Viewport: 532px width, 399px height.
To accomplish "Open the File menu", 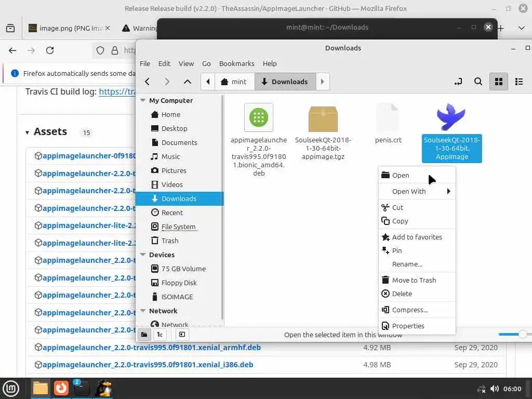I will [145, 63].
